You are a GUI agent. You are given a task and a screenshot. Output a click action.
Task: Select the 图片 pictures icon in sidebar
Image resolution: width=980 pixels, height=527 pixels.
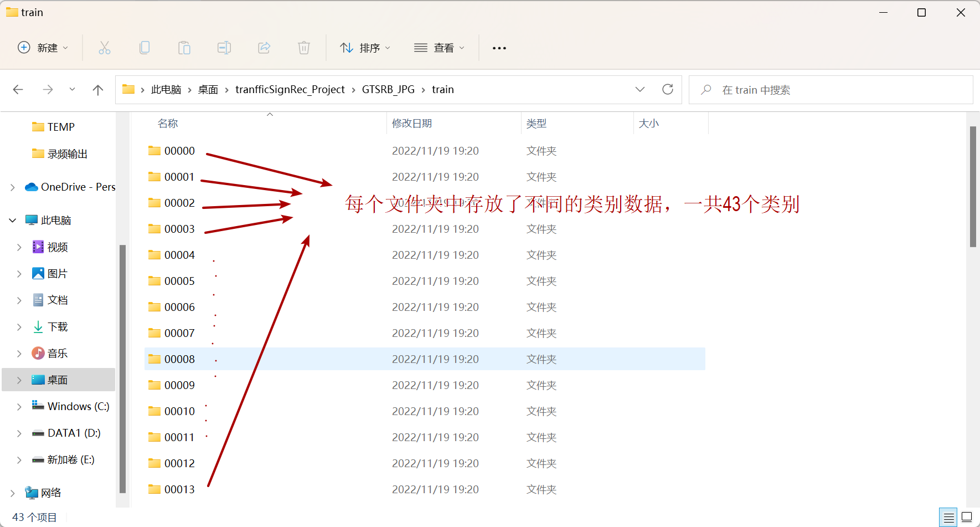[x=38, y=274]
